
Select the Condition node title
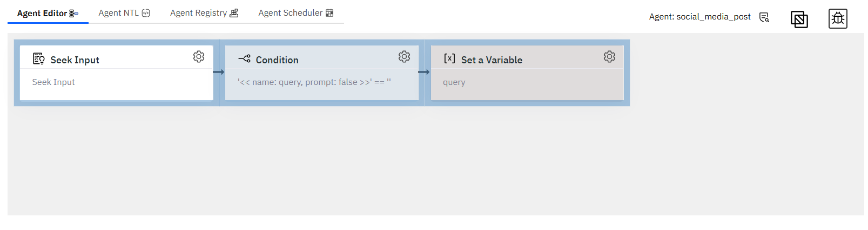[x=277, y=60]
